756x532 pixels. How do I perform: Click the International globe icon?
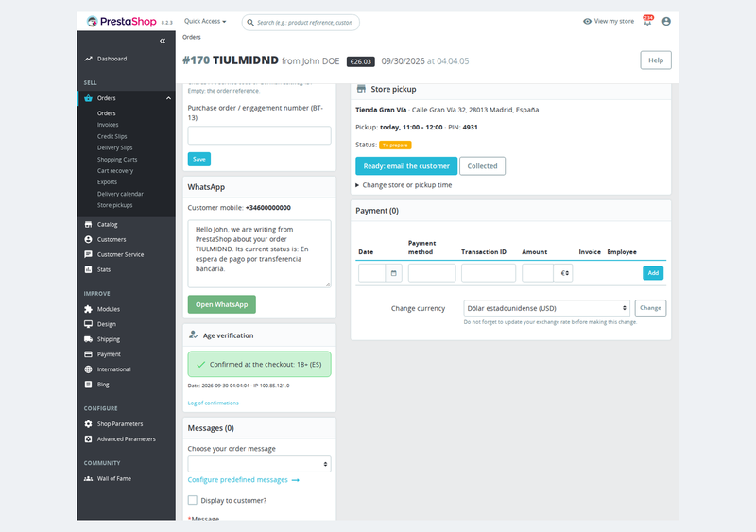88,369
